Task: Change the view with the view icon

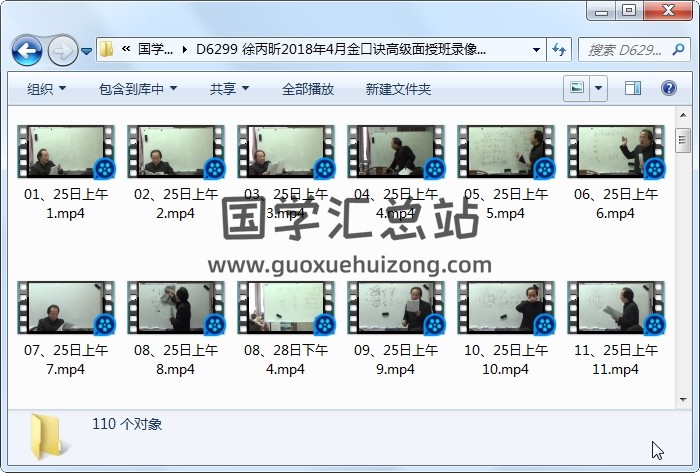Action: tap(576, 88)
